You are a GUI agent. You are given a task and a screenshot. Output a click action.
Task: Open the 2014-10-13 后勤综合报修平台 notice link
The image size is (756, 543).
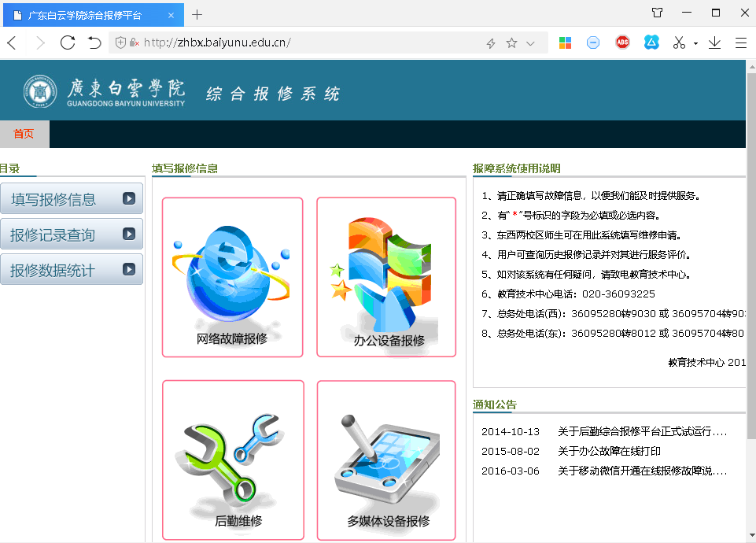click(642, 431)
